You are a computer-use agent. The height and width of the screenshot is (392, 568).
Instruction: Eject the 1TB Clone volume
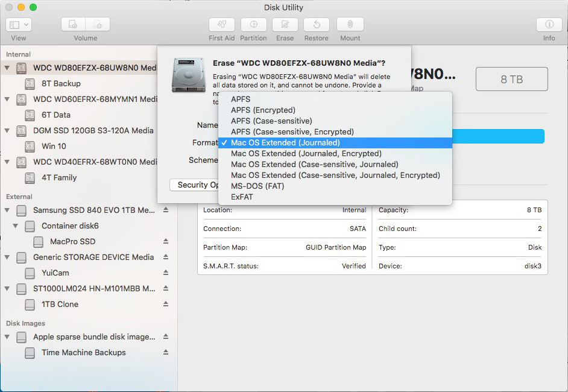[x=166, y=304]
